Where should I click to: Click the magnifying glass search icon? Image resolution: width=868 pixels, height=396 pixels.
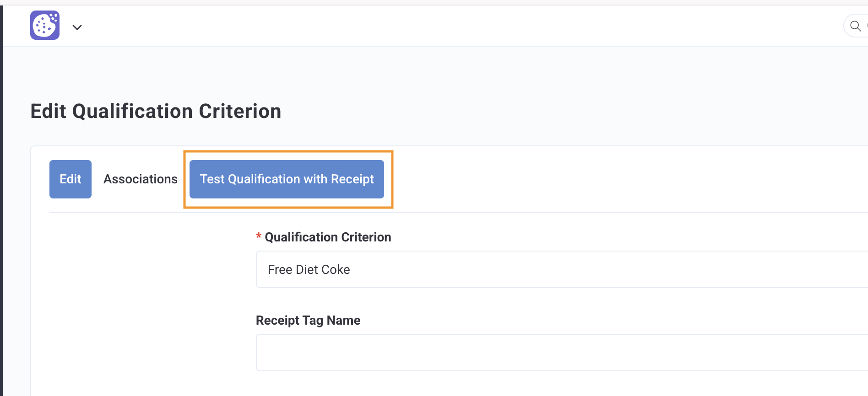[x=855, y=26]
